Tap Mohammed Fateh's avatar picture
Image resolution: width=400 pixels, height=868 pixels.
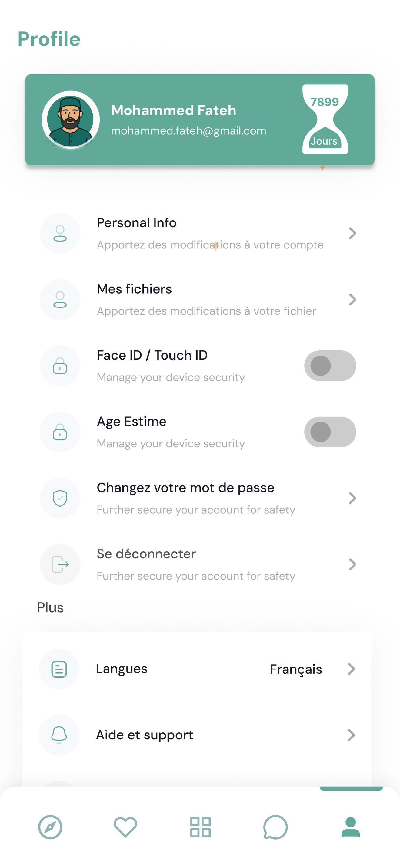(71, 120)
